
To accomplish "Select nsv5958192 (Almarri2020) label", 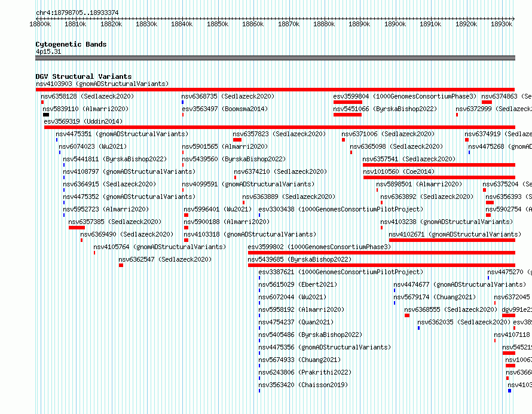I will click(x=302, y=309).
